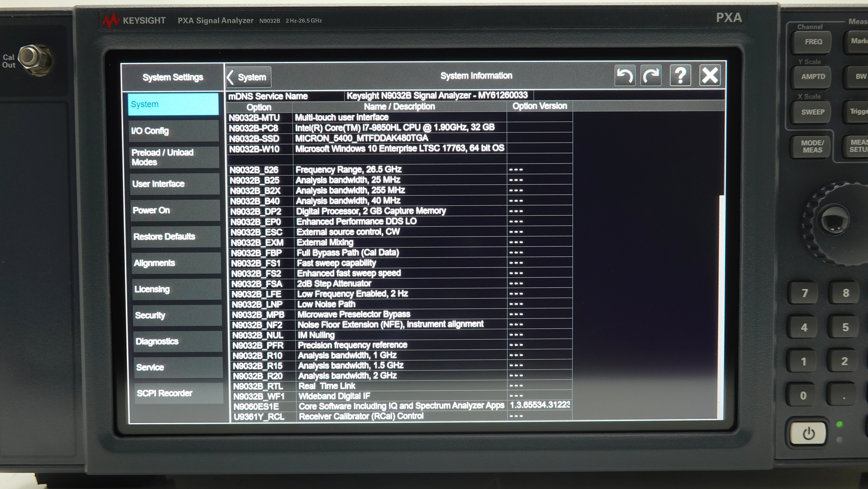The height and width of the screenshot is (489, 868).
Task: Open the I/O Config tab
Action: click(174, 131)
